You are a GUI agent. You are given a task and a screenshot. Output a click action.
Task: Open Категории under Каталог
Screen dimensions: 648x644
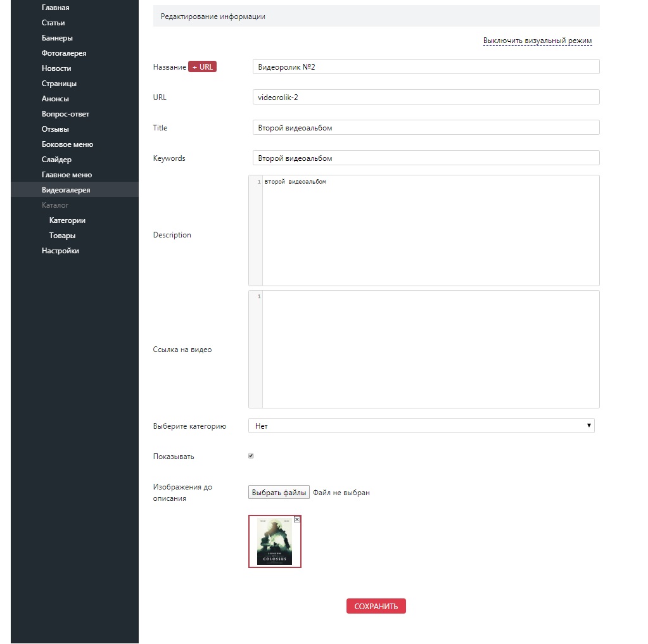[67, 220]
